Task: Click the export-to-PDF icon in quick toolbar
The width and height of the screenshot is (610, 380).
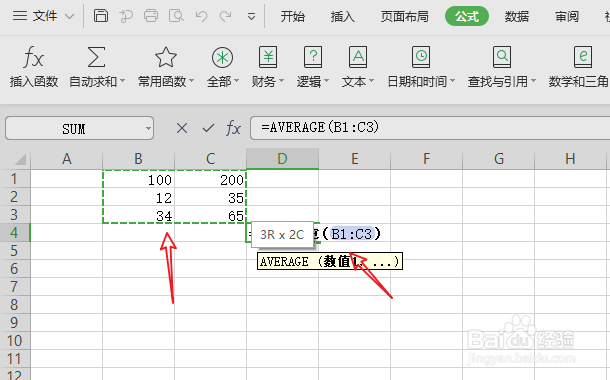Action: [126, 16]
